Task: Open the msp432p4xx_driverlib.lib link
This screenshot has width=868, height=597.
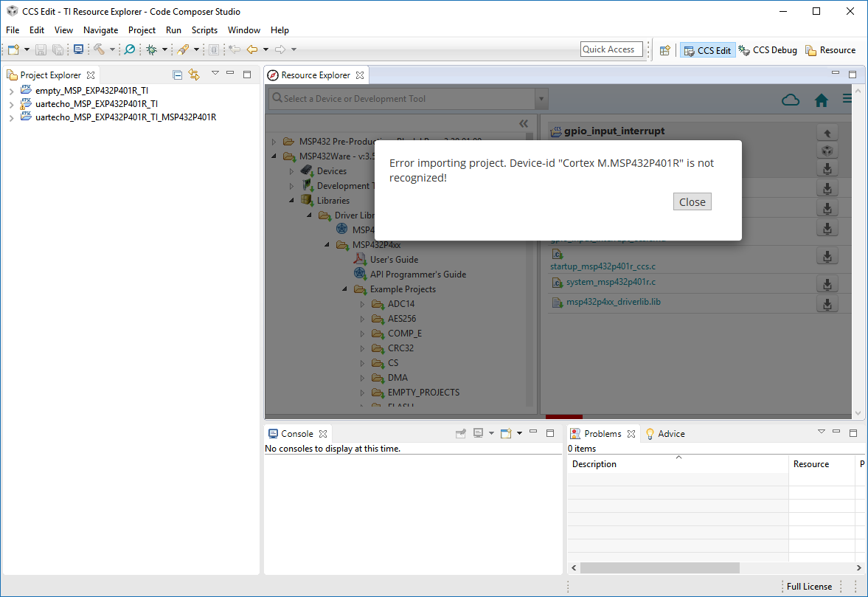Action: click(x=613, y=302)
